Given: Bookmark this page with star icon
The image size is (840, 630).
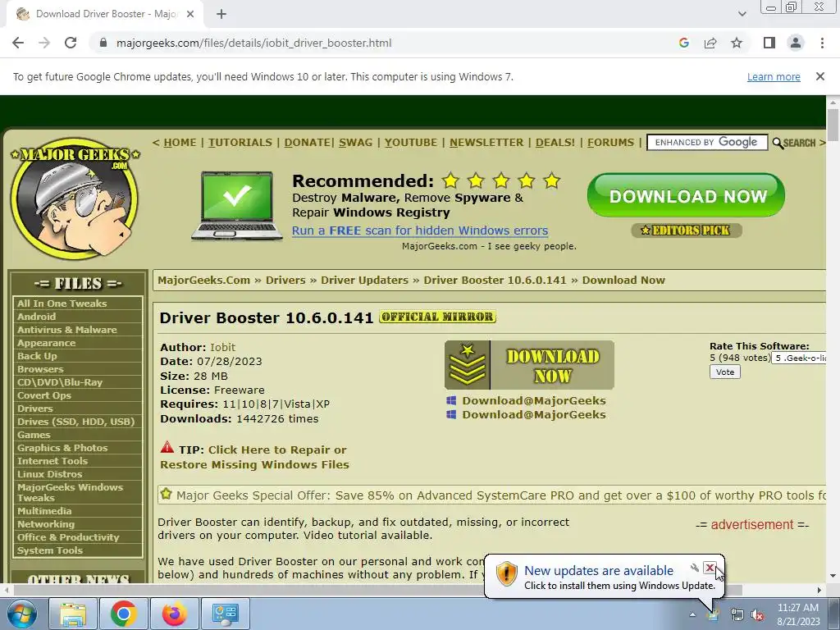Looking at the screenshot, I should click(737, 43).
